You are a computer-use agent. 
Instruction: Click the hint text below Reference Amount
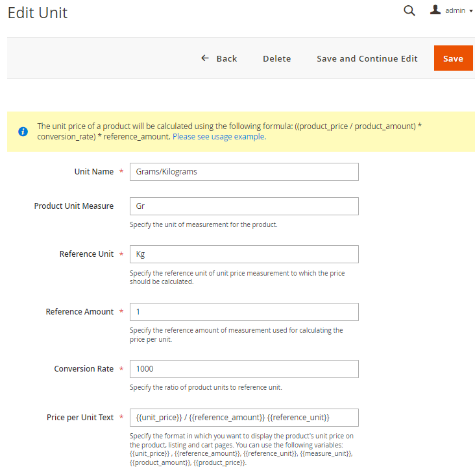click(236, 335)
